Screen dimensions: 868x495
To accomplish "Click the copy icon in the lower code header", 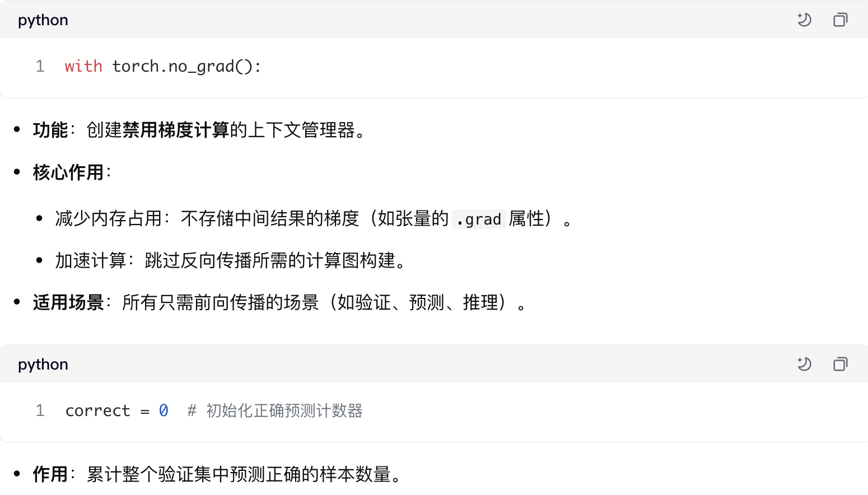I will click(x=840, y=364).
